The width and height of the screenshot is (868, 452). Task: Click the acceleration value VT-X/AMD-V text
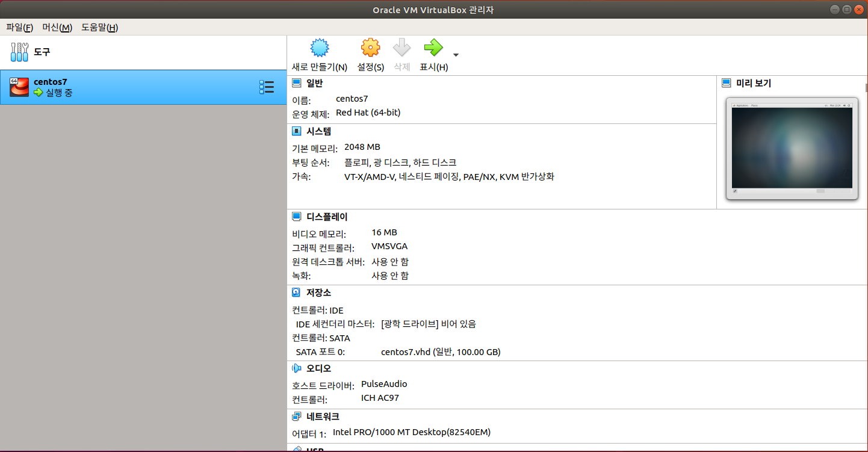pos(449,177)
